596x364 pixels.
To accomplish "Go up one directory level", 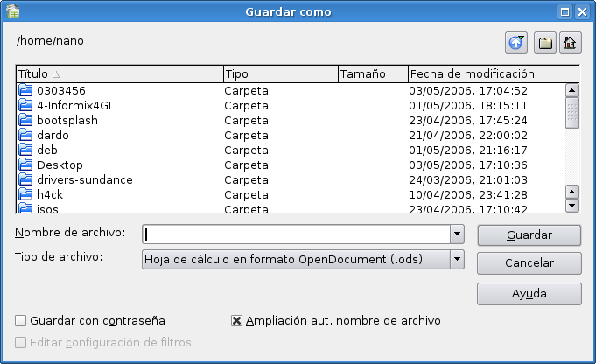I will [517, 41].
